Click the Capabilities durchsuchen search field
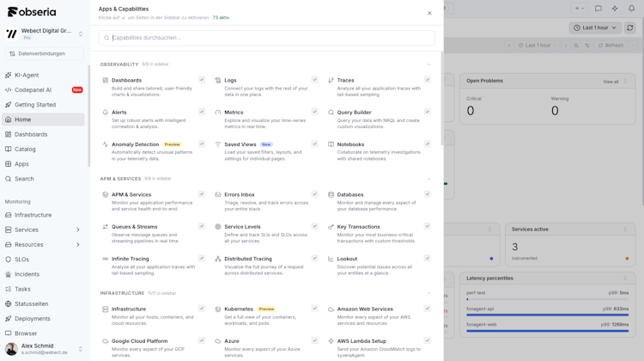Image resolution: width=644 pixels, height=361 pixels. click(266, 38)
